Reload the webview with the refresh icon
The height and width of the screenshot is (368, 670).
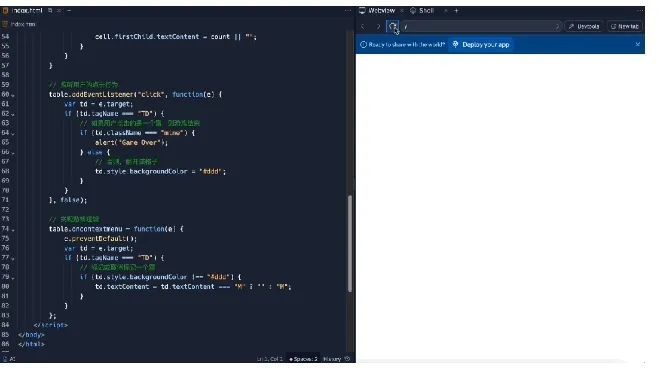tap(392, 26)
